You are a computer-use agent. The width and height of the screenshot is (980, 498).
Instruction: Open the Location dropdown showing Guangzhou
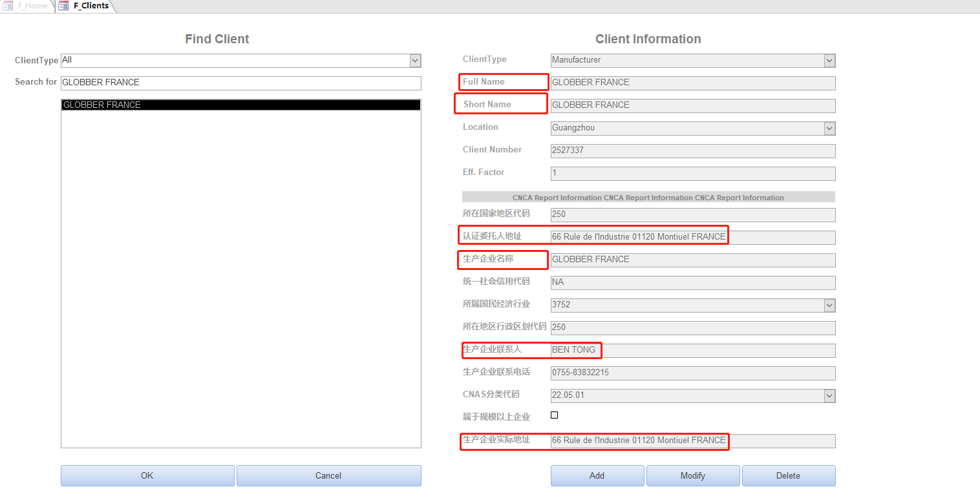pyautogui.click(x=829, y=129)
